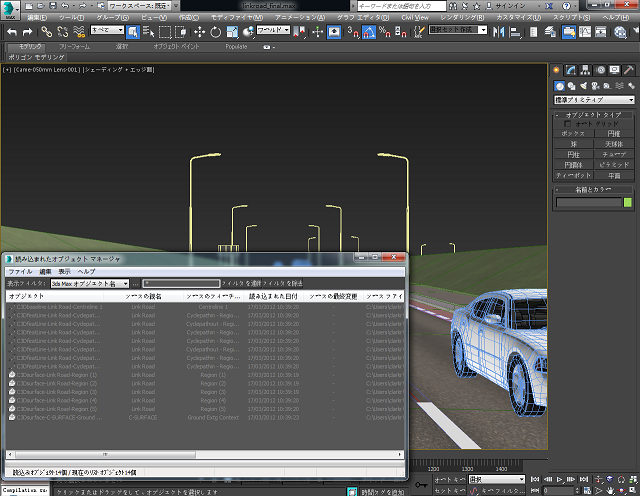640x496 pixels.
Task: Open the 3ds Max オブジェクト名 filter dropdown
Action: (91, 284)
